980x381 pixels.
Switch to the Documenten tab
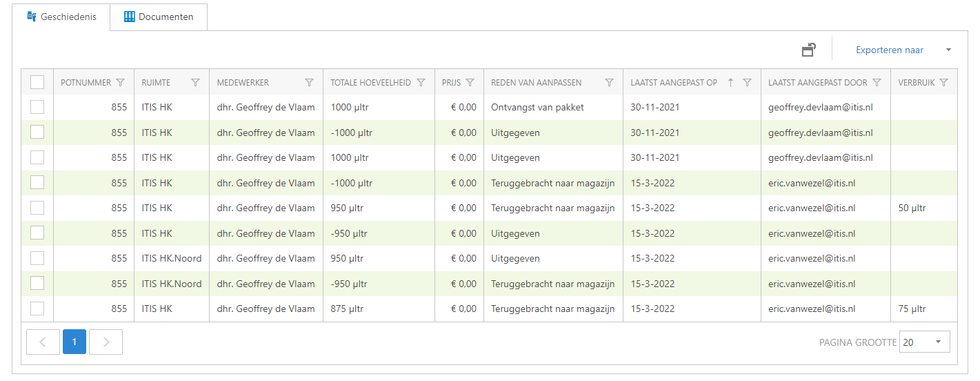tap(159, 17)
